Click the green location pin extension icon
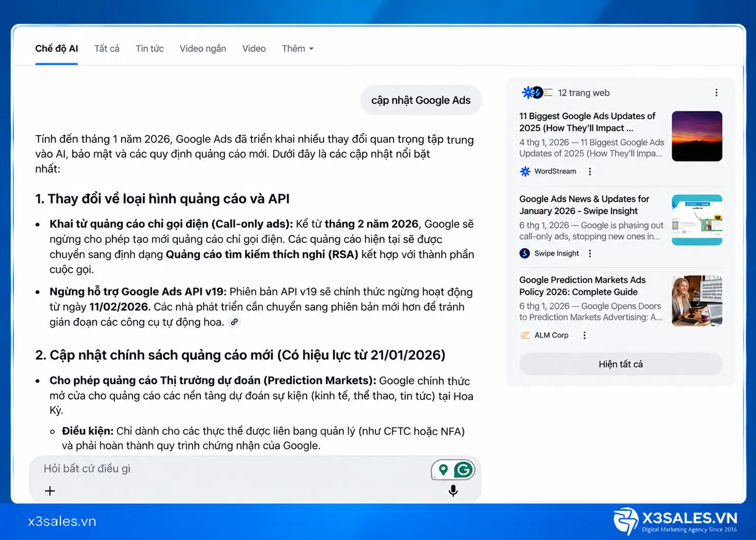 click(x=443, y=470)
